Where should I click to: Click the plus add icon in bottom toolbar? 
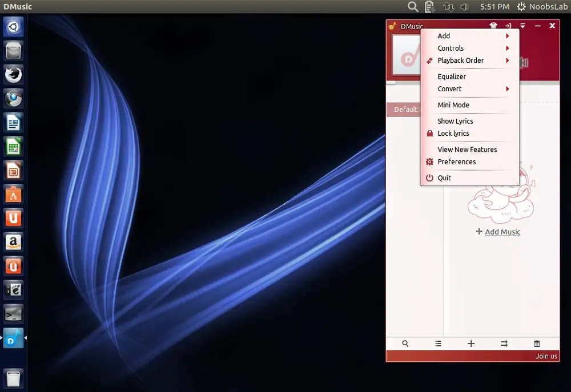pos(471,343)
